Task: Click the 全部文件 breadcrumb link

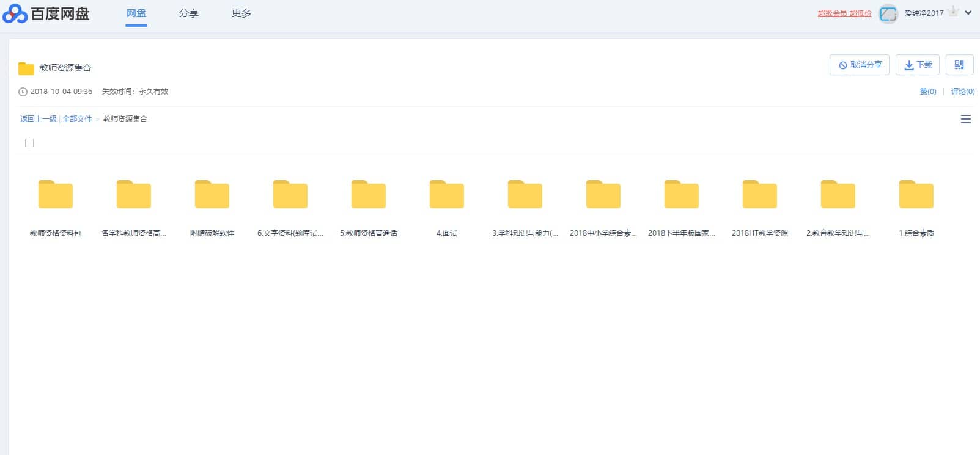Action: click(77, 119)
